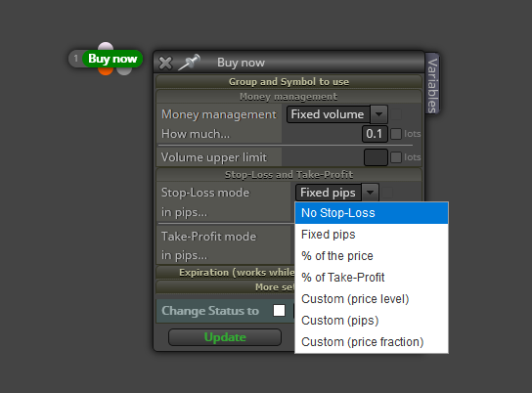Select % of the price option
The height and width of the screenshot is (393, 532).
[x=372, y=256]
